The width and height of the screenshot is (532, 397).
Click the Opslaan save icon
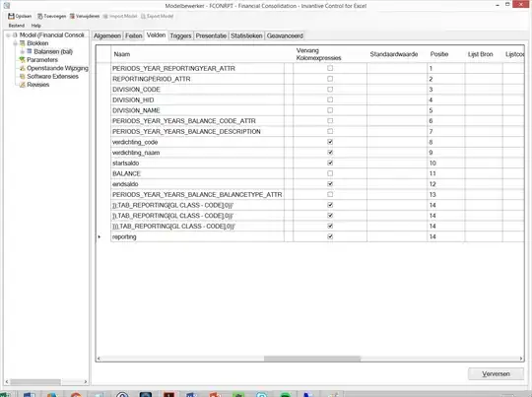pos(11,16)
